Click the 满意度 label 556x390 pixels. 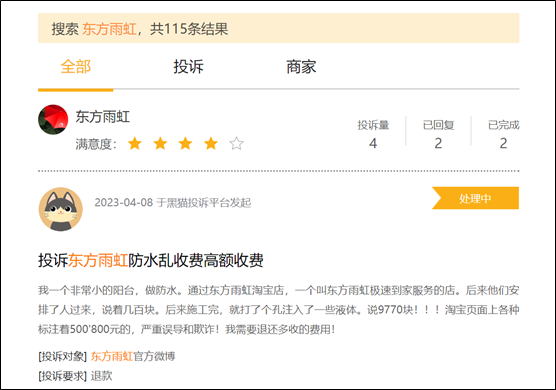[96, 144]
